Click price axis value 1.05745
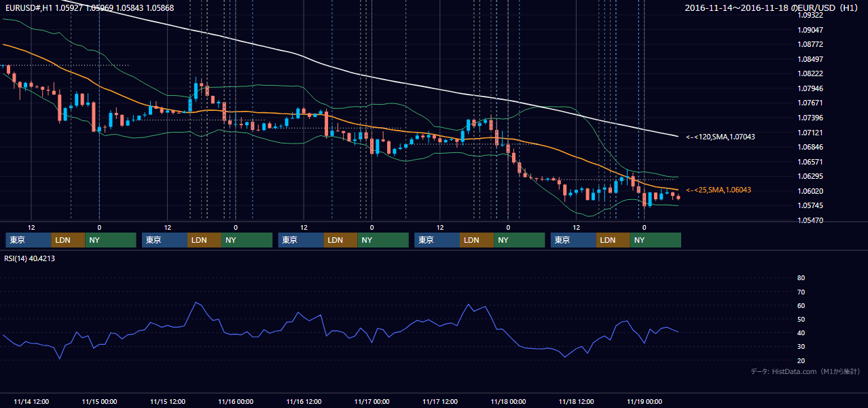This screenshot has width=868, height=408. 810,206
